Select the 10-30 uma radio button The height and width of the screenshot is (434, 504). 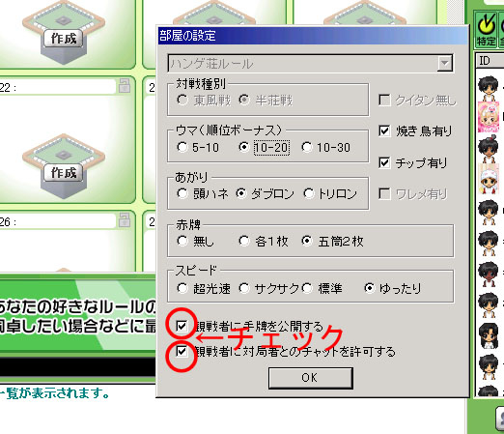coord(307,147)
